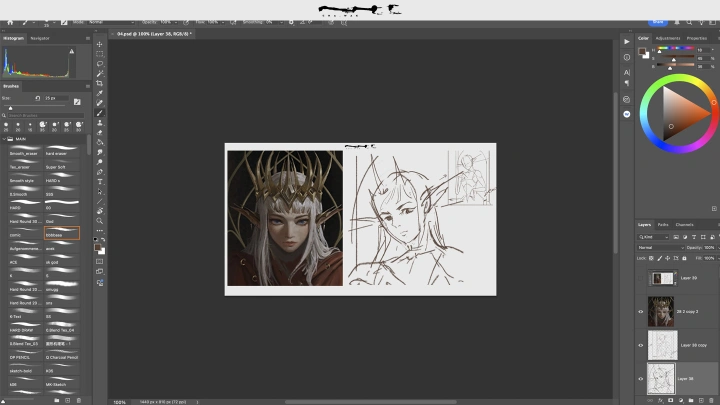The image size is (720, 405).
Task: Toggle lock image pixels brush icon
Action: (x=659, y=258)
